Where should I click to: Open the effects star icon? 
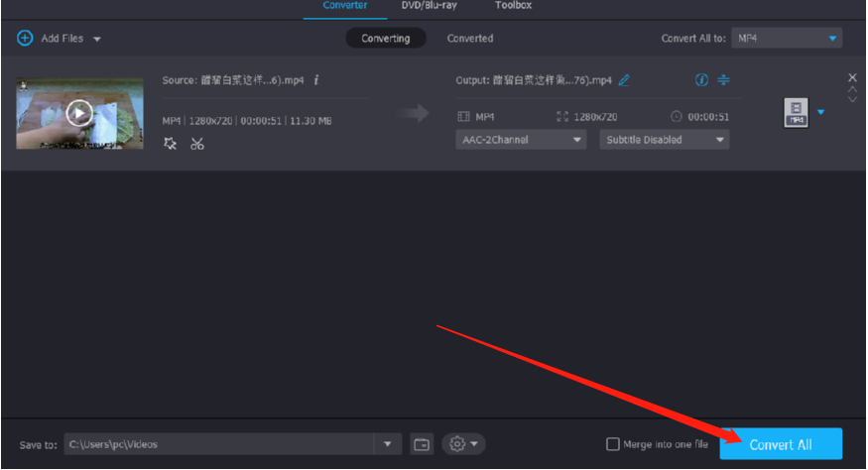point(170,144)
